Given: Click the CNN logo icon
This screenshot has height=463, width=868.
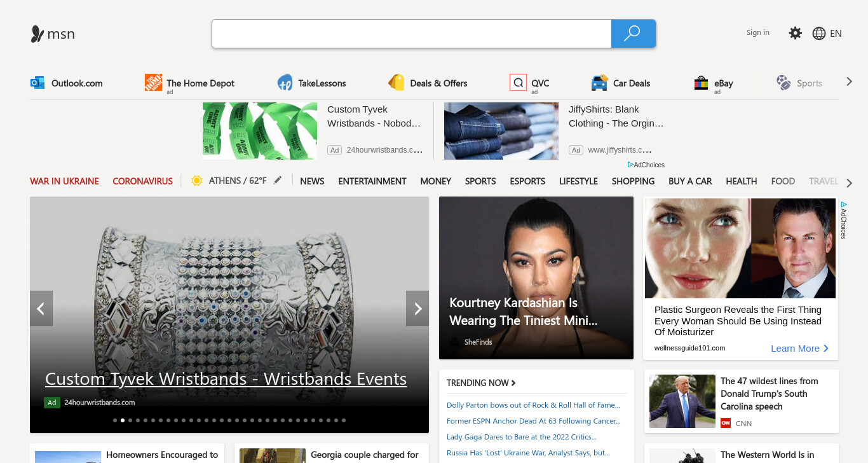Looking at the screenshot, I should point(726,423).
